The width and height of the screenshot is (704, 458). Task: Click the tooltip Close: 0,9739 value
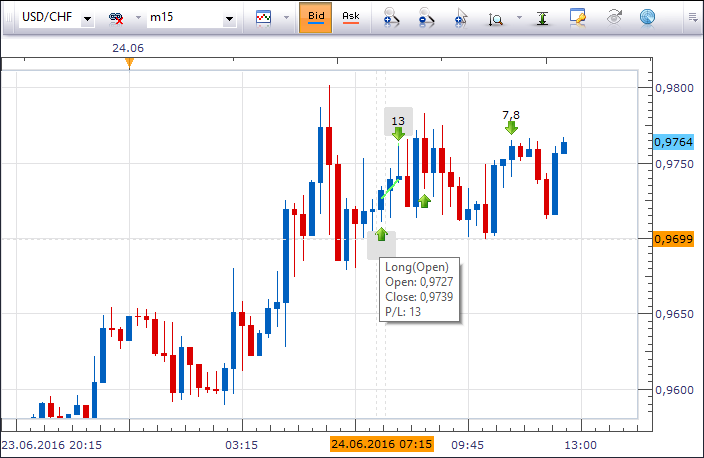[x=419, y=296]
